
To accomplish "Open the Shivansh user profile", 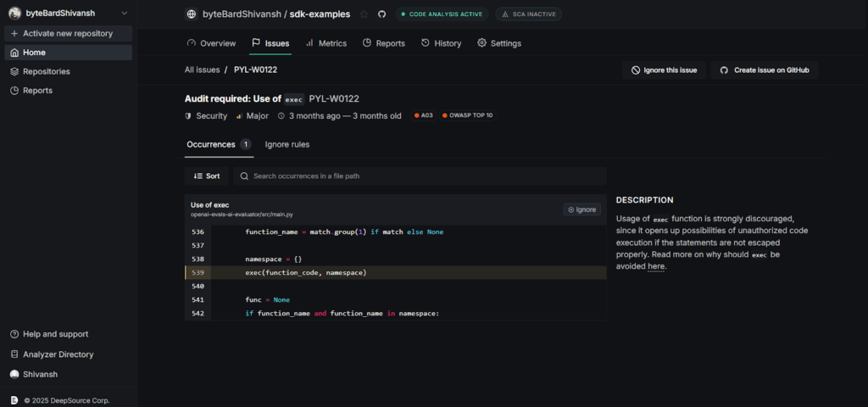I will (x=34, y=374).
